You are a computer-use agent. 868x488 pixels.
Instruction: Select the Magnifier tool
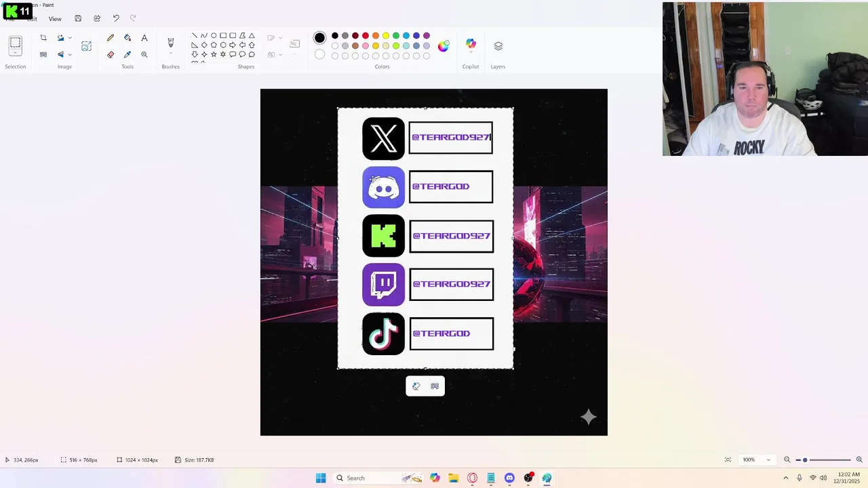[144, 54]
